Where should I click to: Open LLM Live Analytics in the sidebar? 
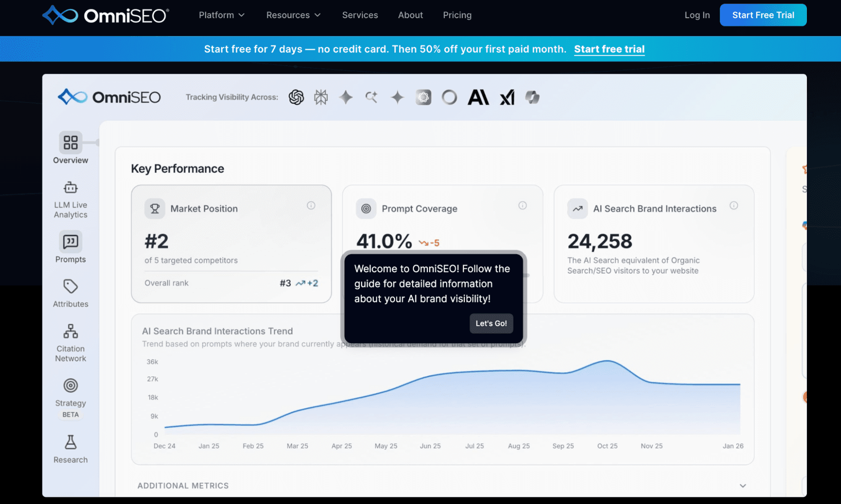tap(71, 200)
